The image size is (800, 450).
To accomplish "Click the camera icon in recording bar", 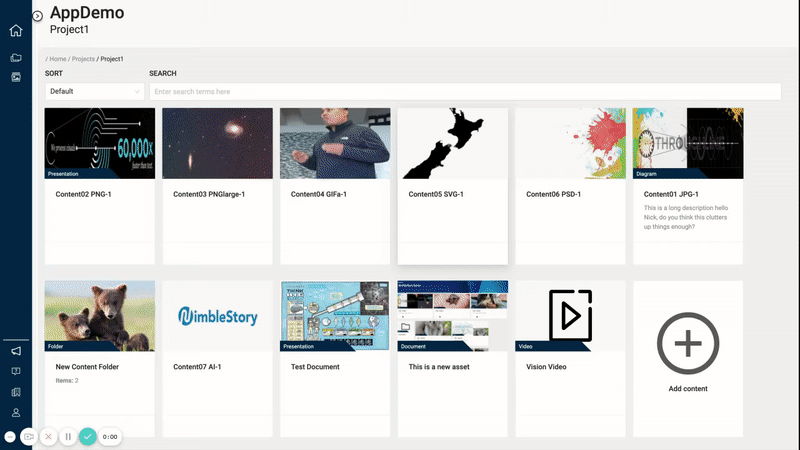I will (x=28, y=437).
